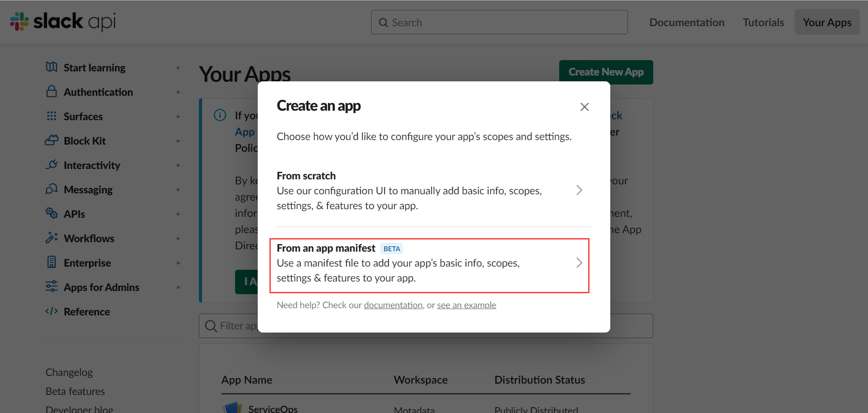Select the Authentication lock icon in sidebar

pyautogui.click(x=51, y=92)
